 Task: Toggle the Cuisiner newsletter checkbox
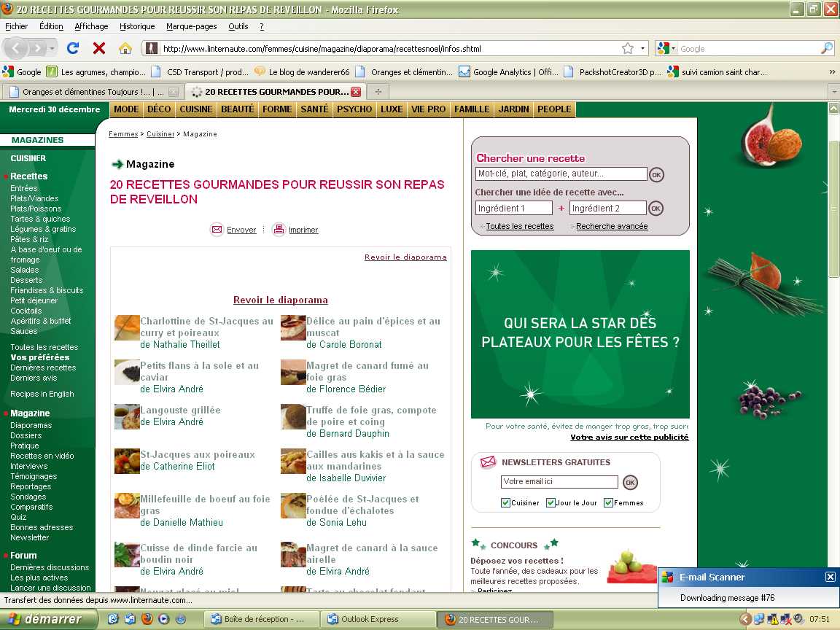click(505, 502)
